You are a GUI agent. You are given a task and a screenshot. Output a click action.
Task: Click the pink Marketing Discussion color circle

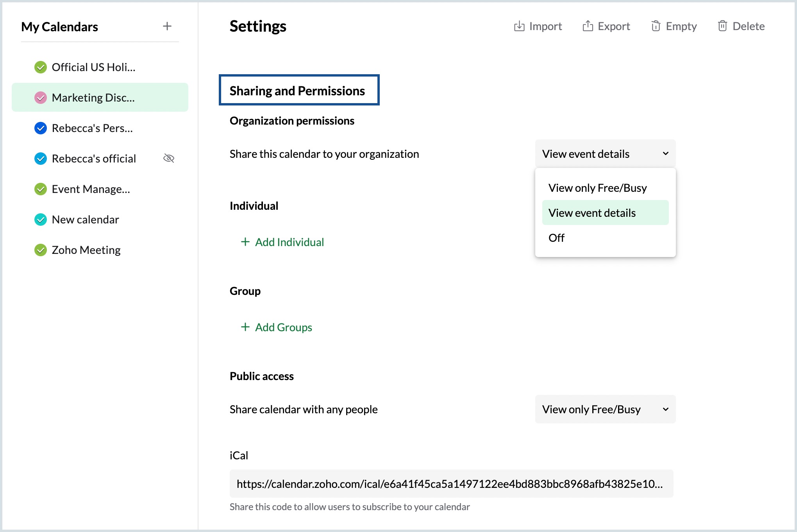pyautogui.click(x=41, y=98)
